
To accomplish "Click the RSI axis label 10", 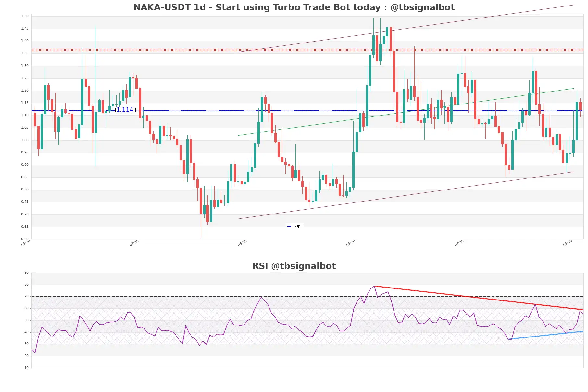I will [x=26, y=368].
